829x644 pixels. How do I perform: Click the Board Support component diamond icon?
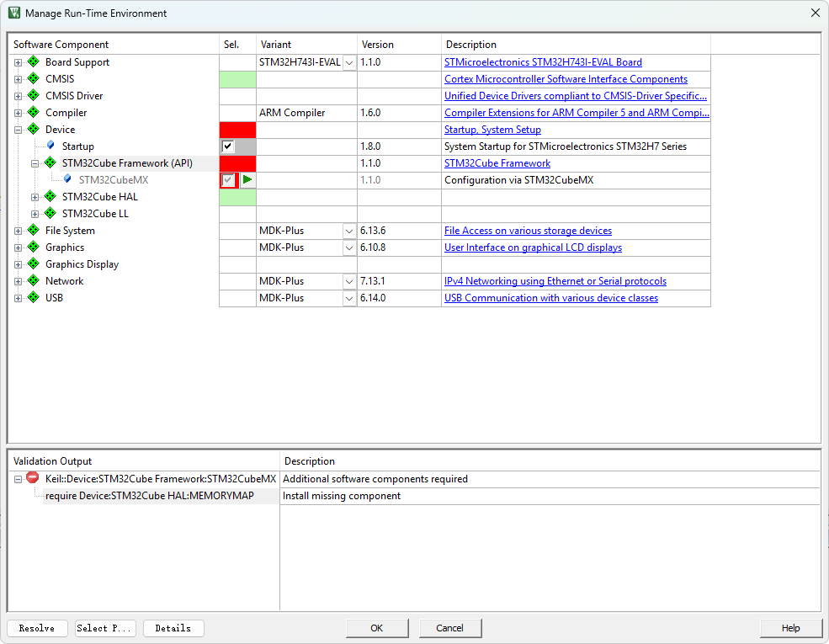[x=34, y=61]
